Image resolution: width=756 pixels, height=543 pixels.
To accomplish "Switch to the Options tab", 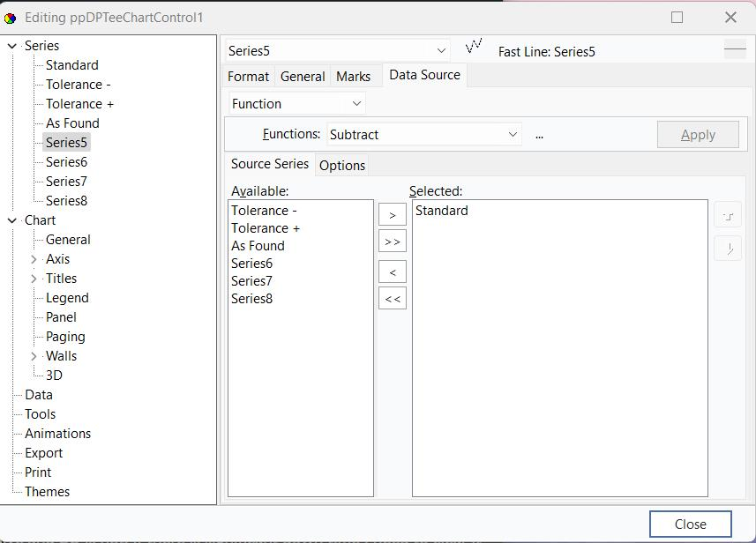I will coord(342,166).
